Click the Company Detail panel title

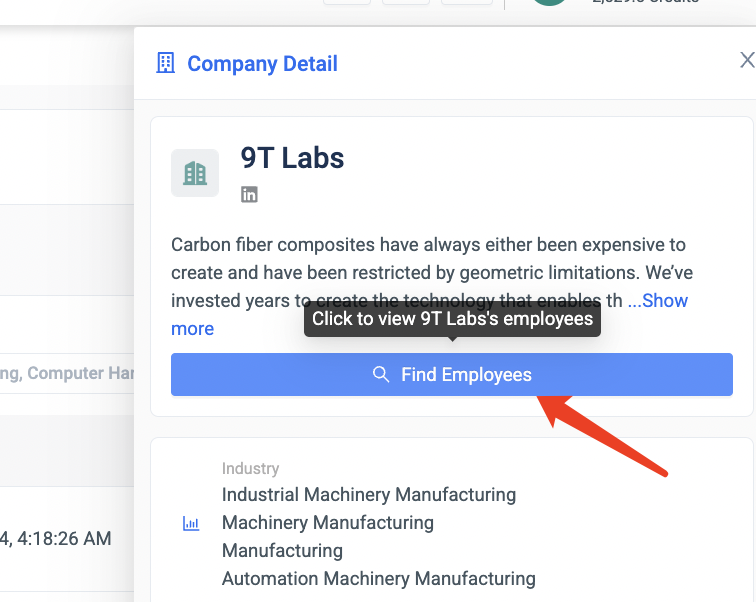click(x=262, y=64)
